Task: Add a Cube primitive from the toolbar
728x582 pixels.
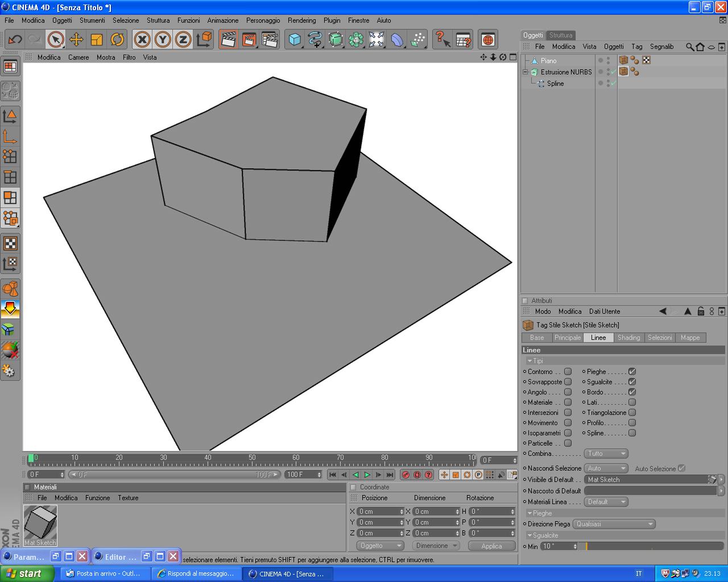Action: tap(295, 39)
